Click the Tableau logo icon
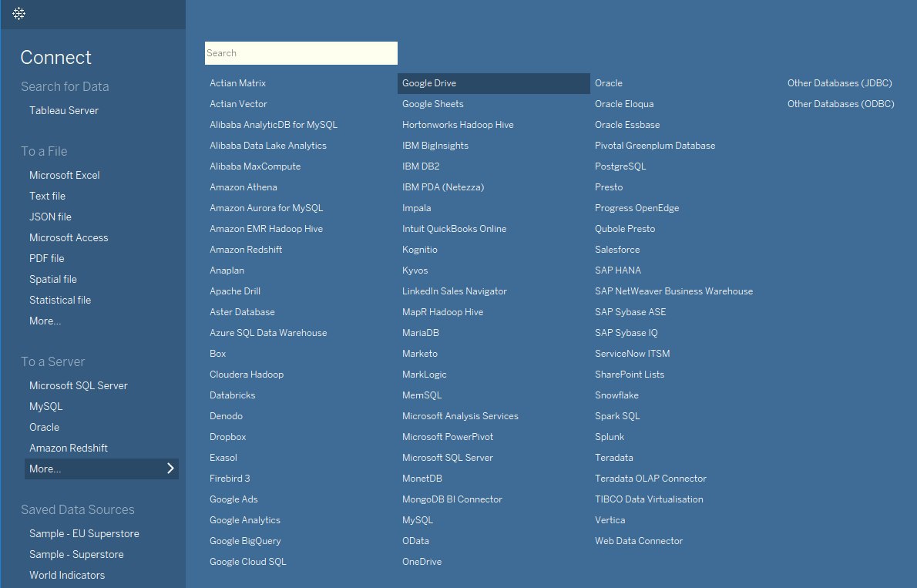917x588 pixels. click(18, 13)
